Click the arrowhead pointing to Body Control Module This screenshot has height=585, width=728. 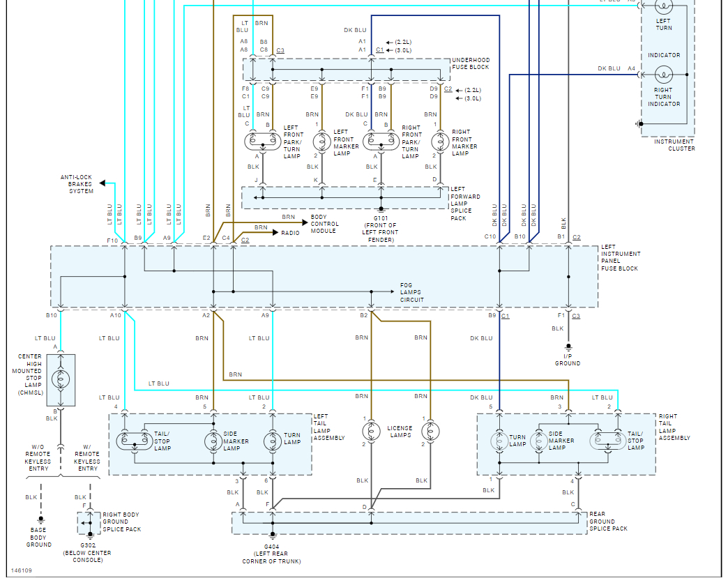point(305,223)
